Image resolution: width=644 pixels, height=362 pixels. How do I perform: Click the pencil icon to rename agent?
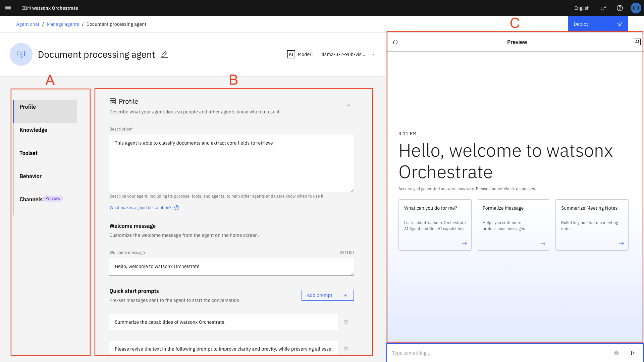(x=164, y=54)
